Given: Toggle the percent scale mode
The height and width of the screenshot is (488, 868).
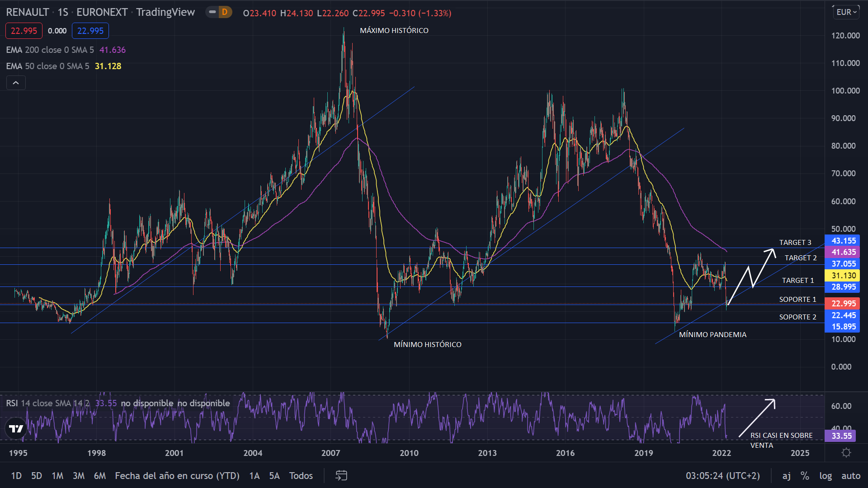Looking at the screenshot, I should (805, 475).
